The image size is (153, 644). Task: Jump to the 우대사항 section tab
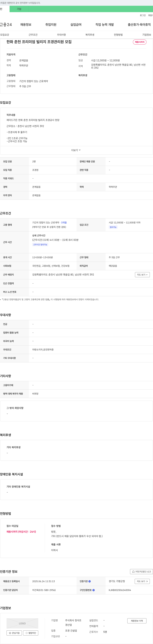pyautogui.click(x=61, y=35)
